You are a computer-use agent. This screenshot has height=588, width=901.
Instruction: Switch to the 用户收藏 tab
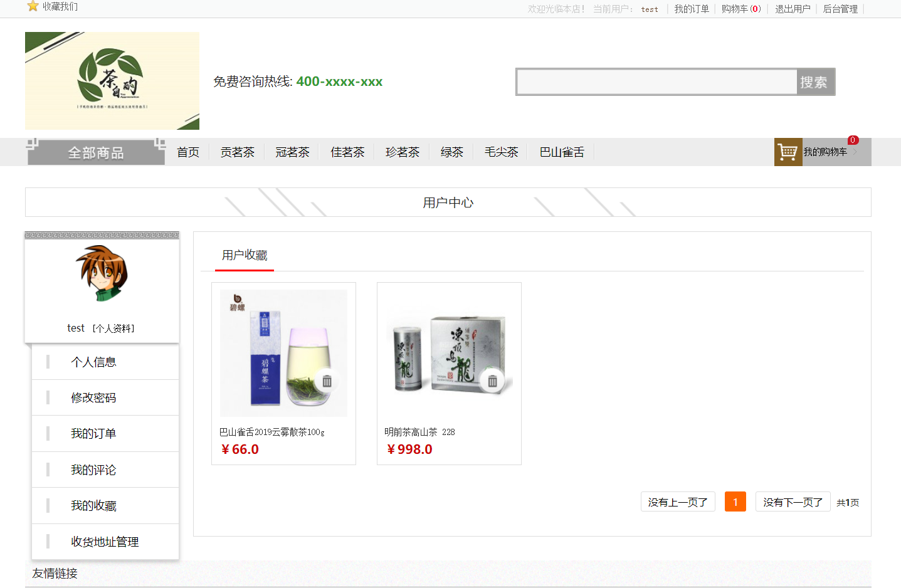pos(245,255)
